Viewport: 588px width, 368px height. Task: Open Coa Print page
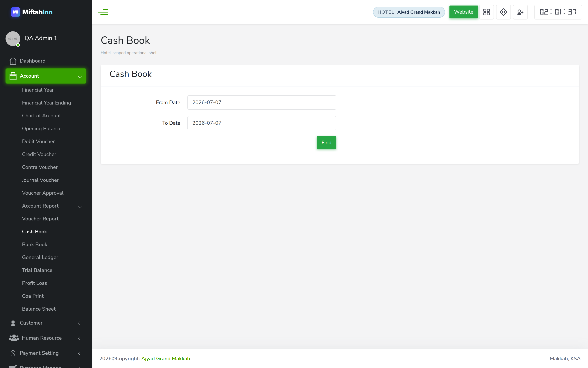tap(33, 296)
